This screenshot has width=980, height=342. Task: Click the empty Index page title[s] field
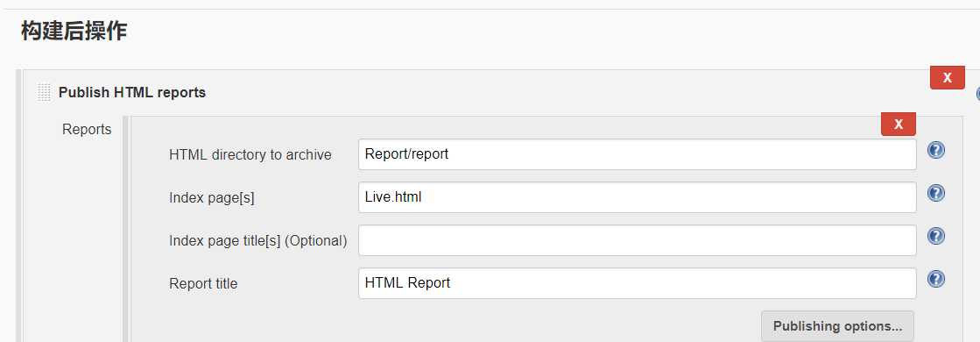637,240
